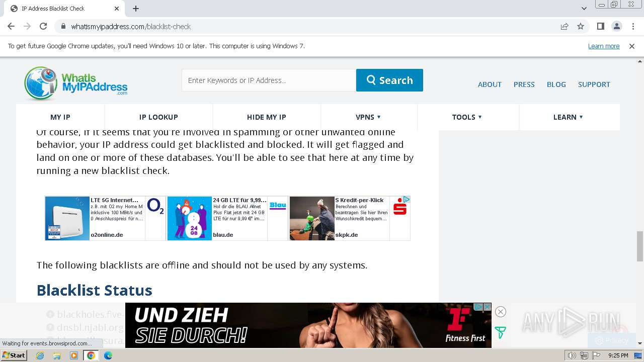The width and height of the screenshot is (644, 362).
Task: Click the WhatIsMyIPAddress logo
Action: (x=76, y=83)
